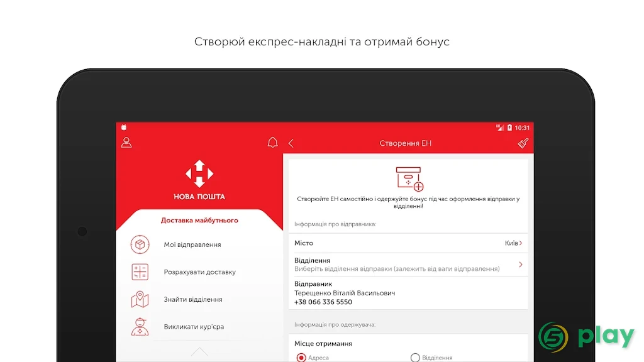Tap the android notification icon in status bar
This screenshot has height=362, width=644.
point(124,127)
